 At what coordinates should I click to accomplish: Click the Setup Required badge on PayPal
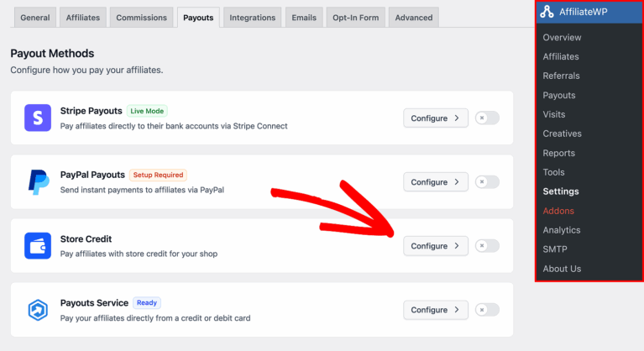pos(158,175)
